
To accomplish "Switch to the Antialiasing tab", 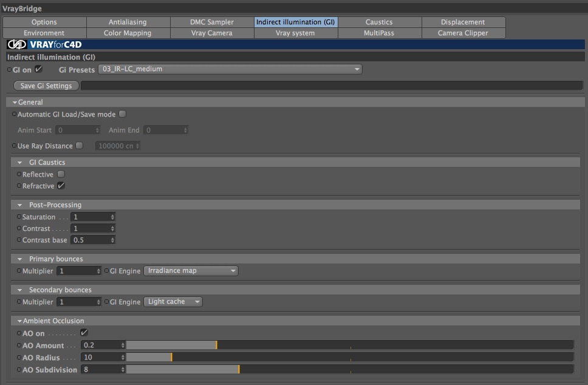I will (128, 22).
